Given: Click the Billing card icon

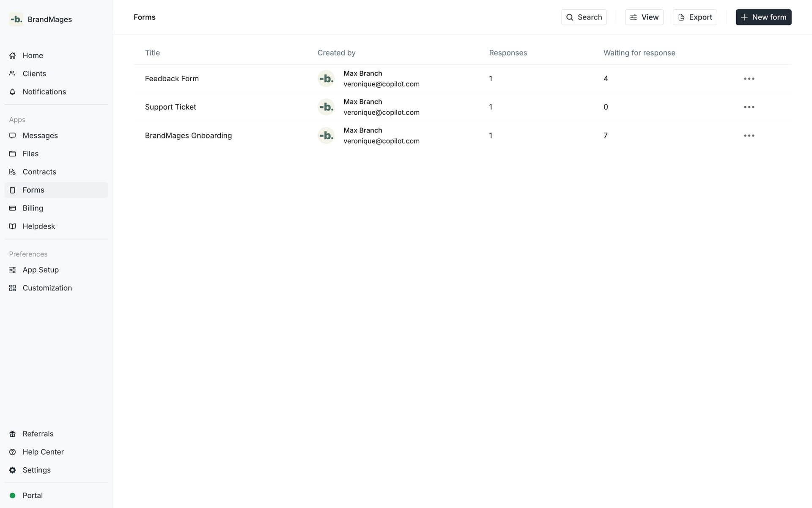Looking at the screenshot, I should [13, 208].
